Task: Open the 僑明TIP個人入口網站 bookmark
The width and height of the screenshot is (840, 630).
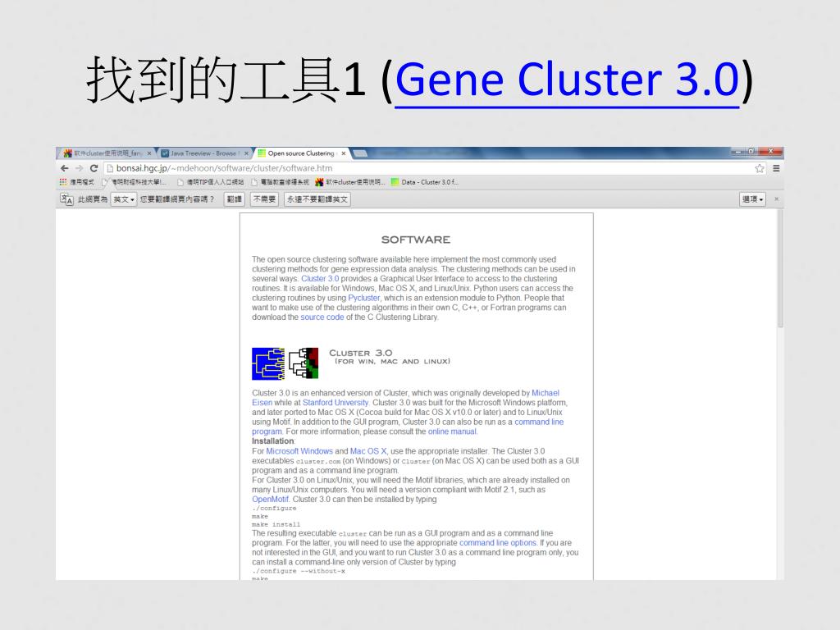Action: (211, 182)
